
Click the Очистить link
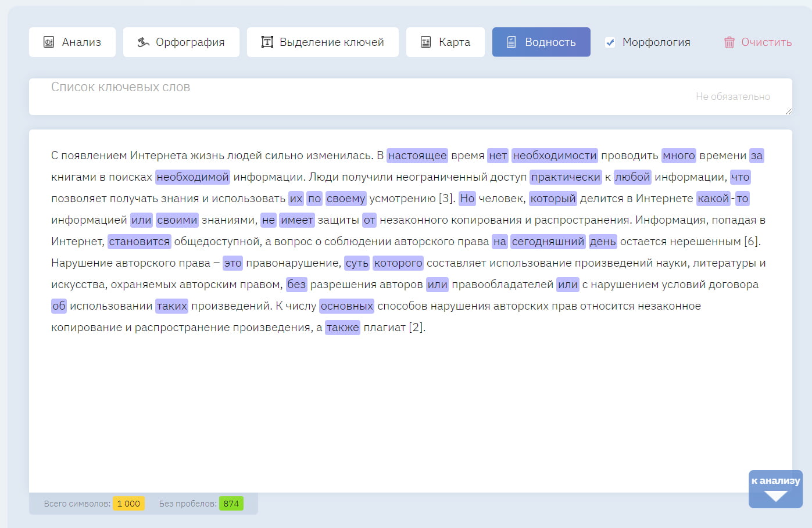point(766,42)
